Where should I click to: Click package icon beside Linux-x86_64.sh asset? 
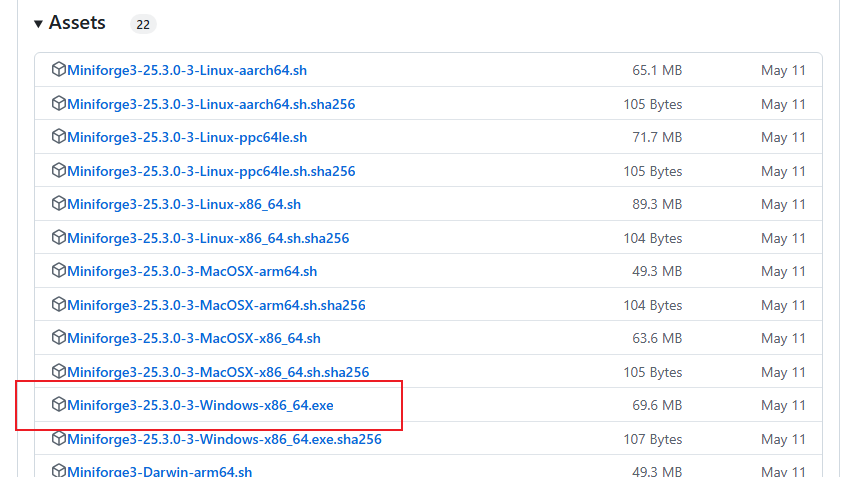58,204
